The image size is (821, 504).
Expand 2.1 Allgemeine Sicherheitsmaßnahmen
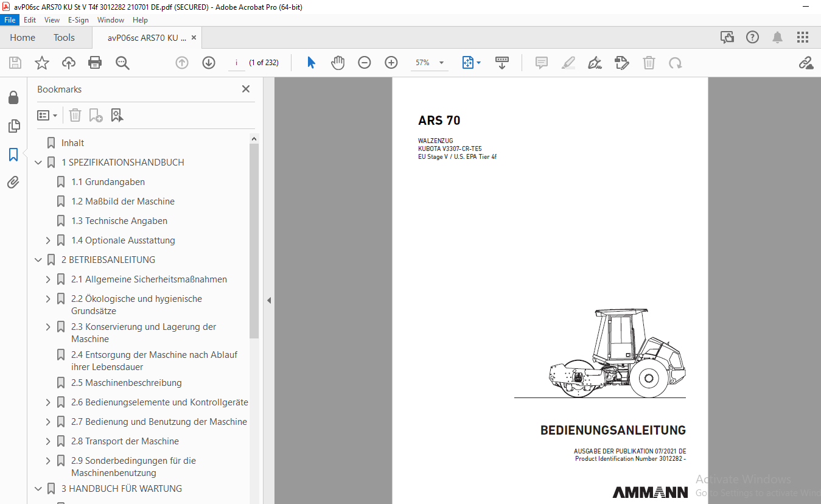click(x=48, y=279)
